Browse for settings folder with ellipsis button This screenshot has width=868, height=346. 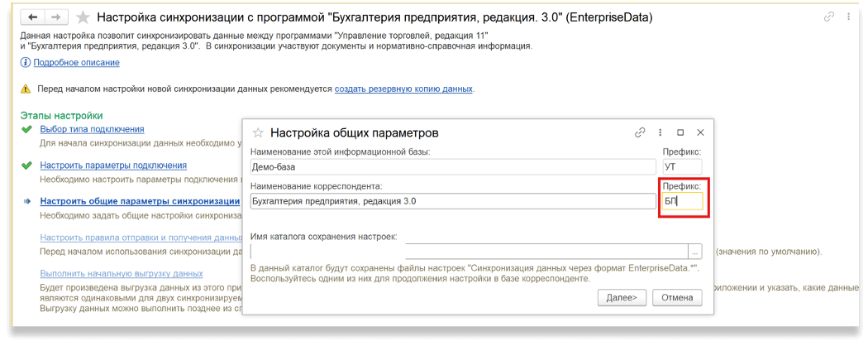[694, 252]
